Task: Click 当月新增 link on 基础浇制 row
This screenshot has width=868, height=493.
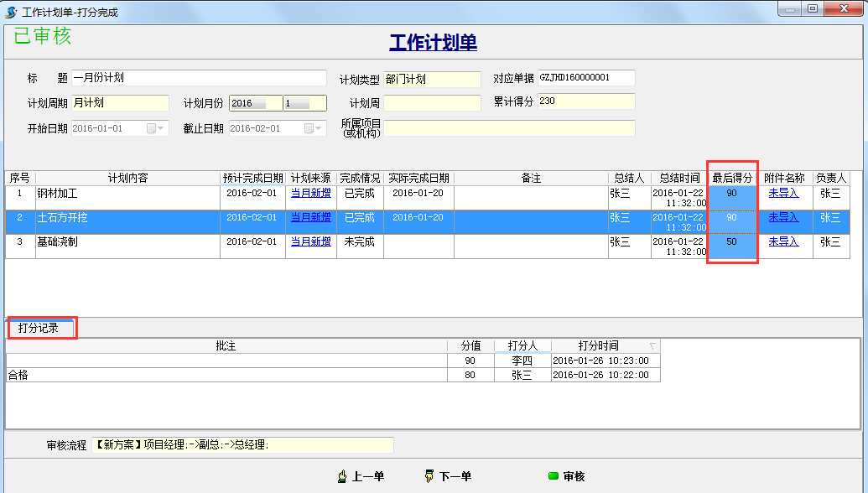Action: (x=310, y=242)
